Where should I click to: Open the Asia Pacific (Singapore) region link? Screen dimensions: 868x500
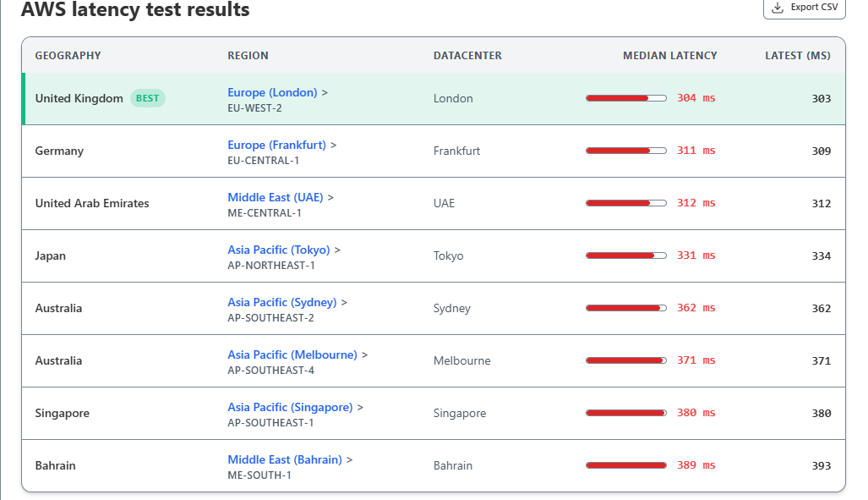(290, 407)
